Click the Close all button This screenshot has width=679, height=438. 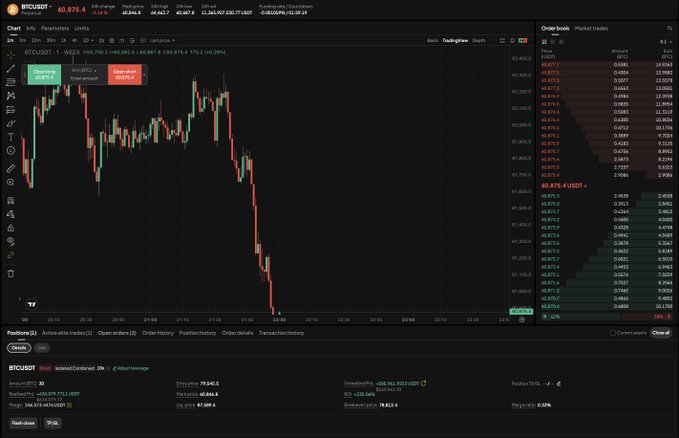pos(661,333)
